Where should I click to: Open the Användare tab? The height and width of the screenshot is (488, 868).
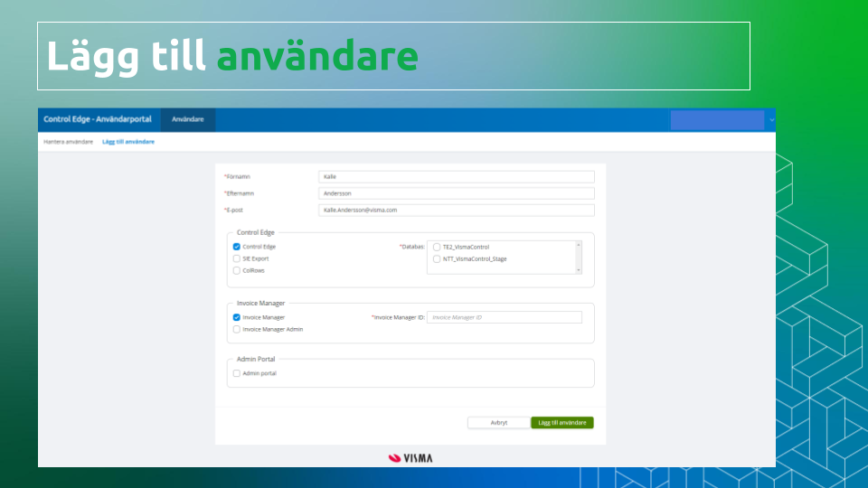click(x=188, y=119)
